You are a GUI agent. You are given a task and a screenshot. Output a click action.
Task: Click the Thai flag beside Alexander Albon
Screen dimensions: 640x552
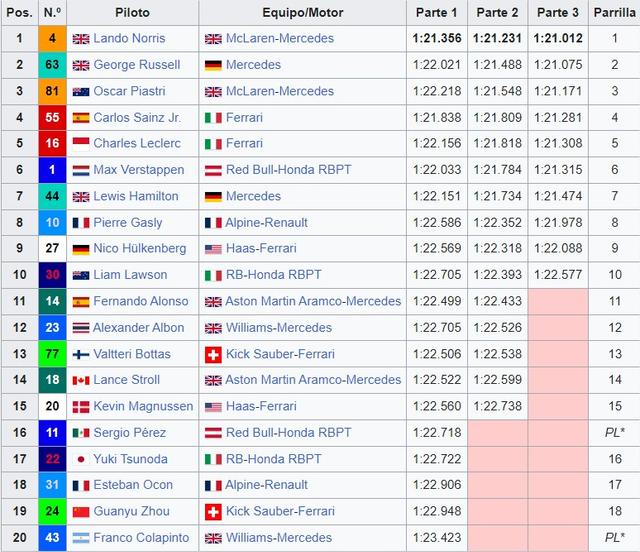[x=81, y=328]
